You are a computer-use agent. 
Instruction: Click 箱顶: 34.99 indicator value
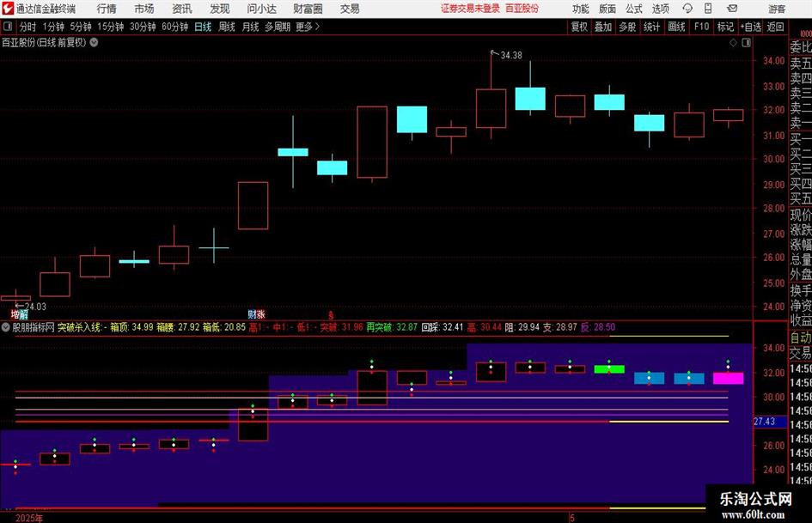(x=131, y=327)
